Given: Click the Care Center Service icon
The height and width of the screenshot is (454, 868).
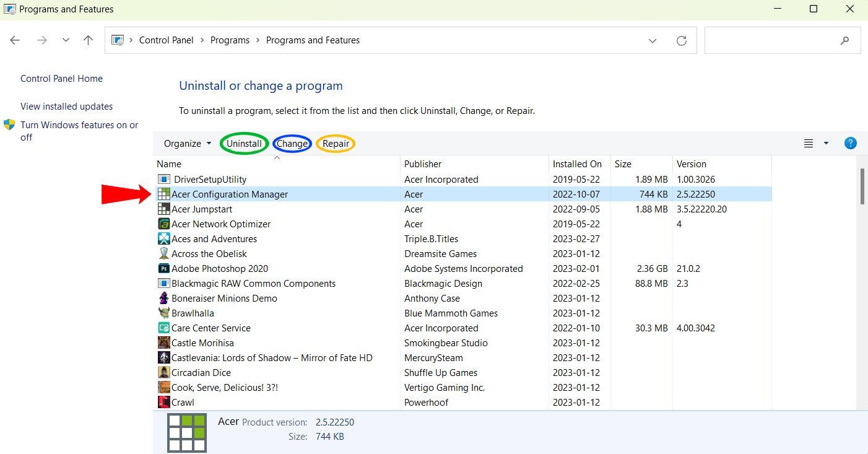Looking at the screenshot, I should pyautogui.click(x=164, y=328).
